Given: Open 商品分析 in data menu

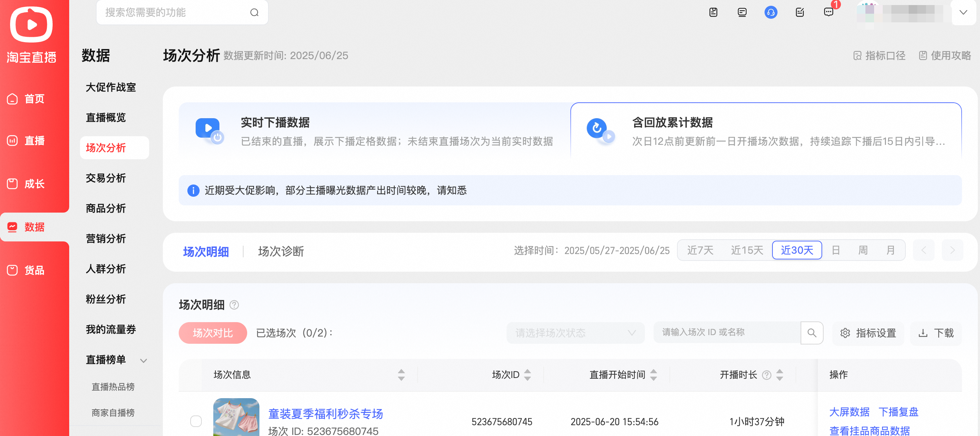Looking at the screenshot, I should (106, 209).
